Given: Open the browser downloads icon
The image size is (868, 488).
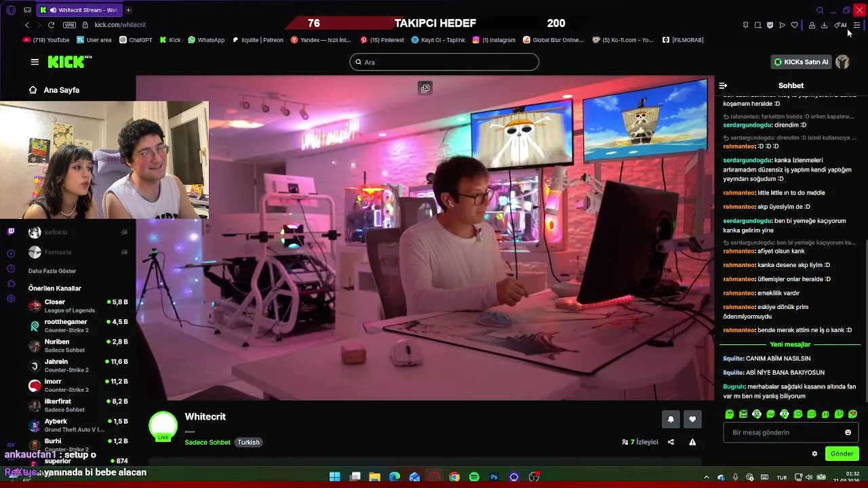Looking at the screenshot, I should tap(824, 25).
